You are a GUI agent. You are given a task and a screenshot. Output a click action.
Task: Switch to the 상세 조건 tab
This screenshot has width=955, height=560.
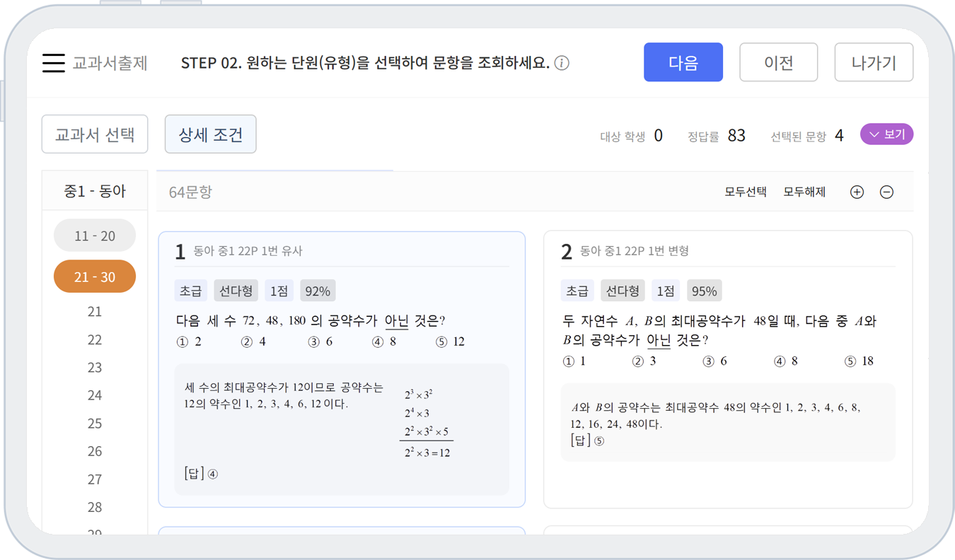pos(210,134)
